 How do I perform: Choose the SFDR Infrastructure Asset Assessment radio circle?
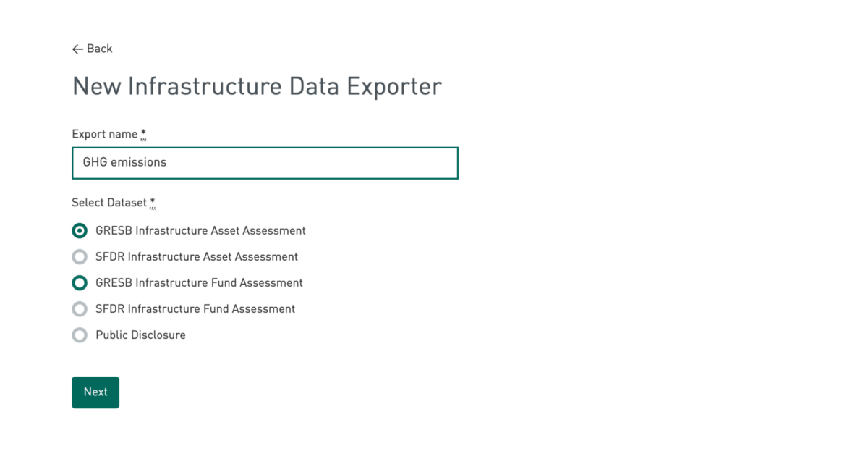tap(80, 257)
